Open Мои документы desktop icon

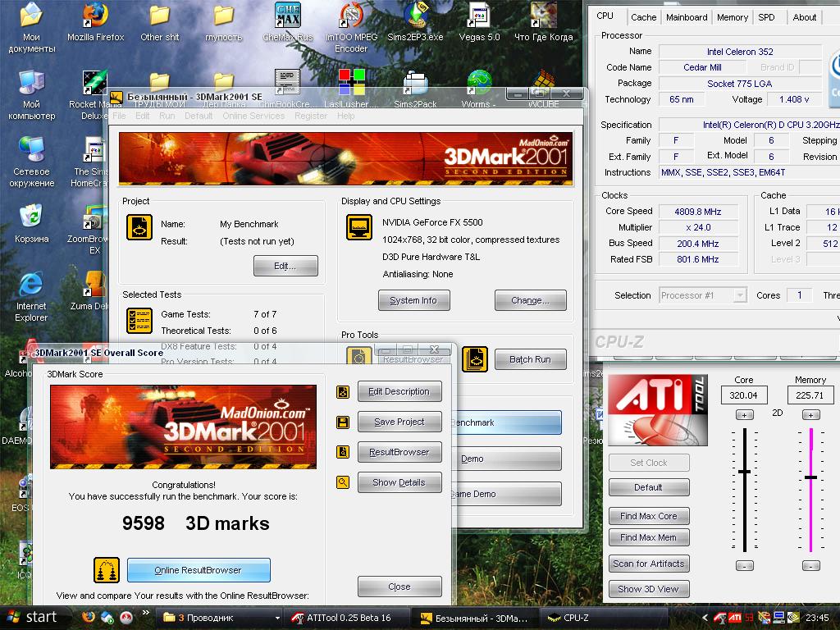(32, 28)
